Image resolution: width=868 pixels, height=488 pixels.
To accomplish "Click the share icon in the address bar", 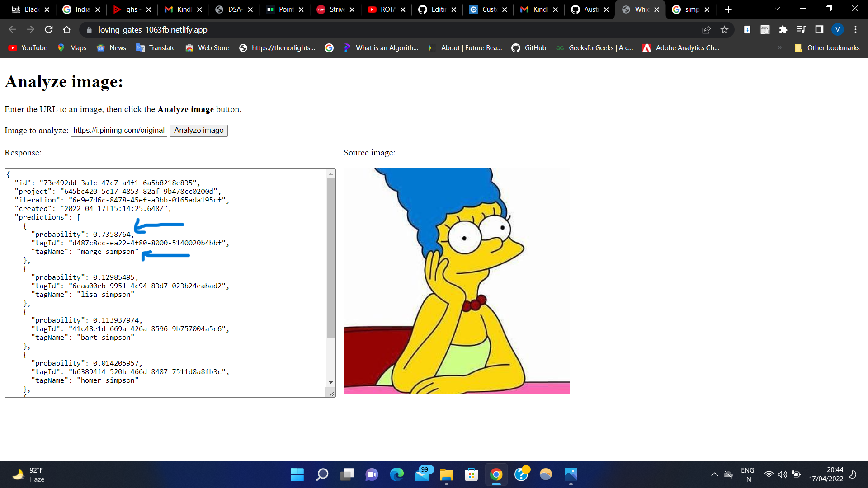I will (706, 30).
